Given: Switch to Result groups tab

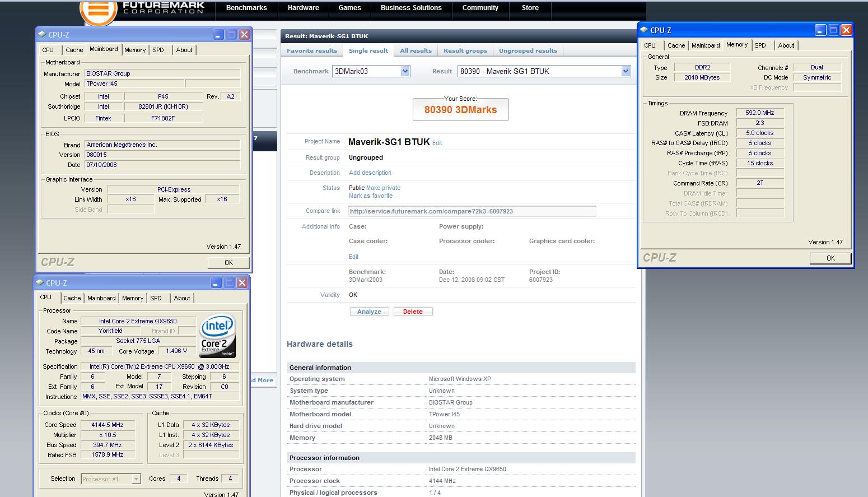Looking at the screenshot, I should pos(465,50).
